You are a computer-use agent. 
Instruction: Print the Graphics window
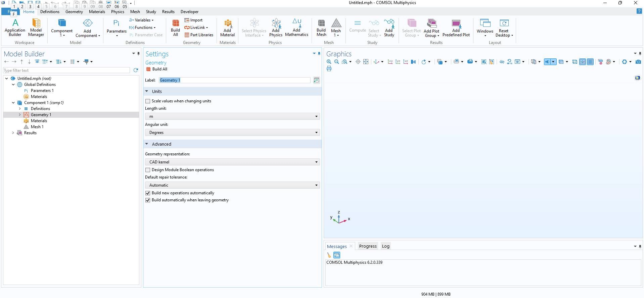329,69
